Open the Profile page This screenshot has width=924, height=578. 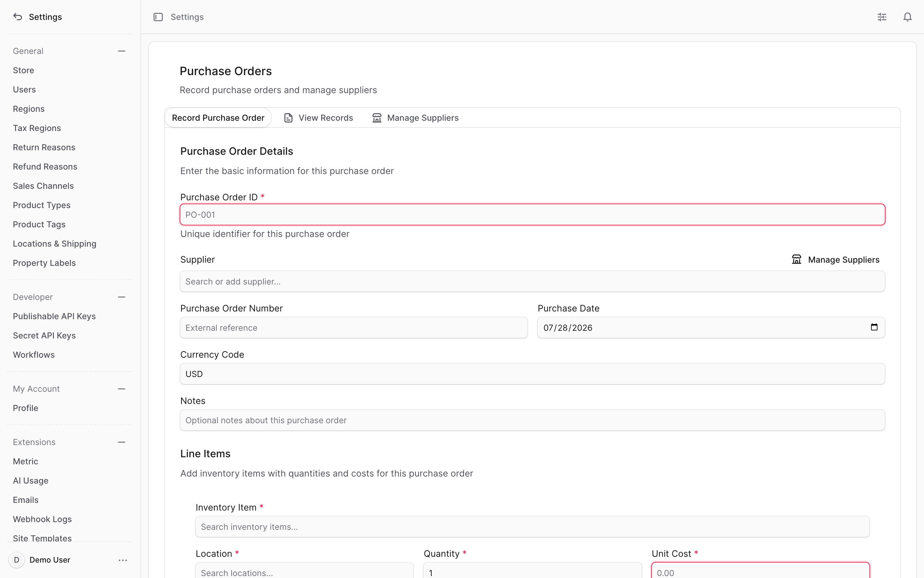click(26, 408)
